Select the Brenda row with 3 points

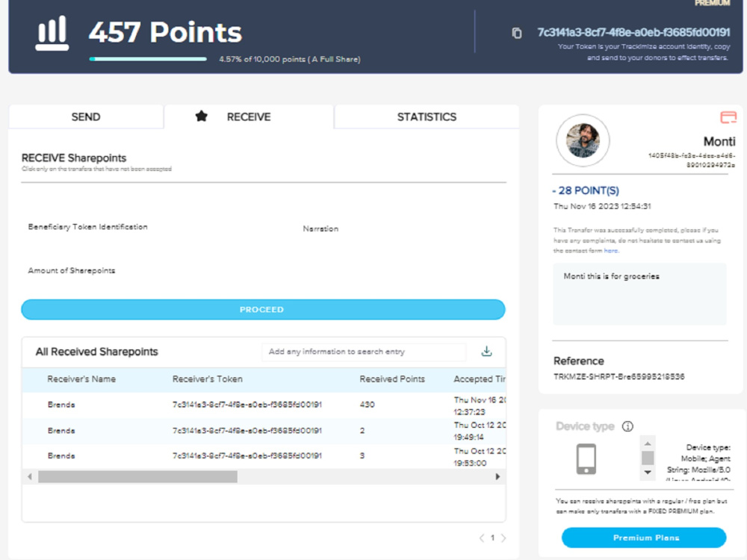click(x=264, y=456)
